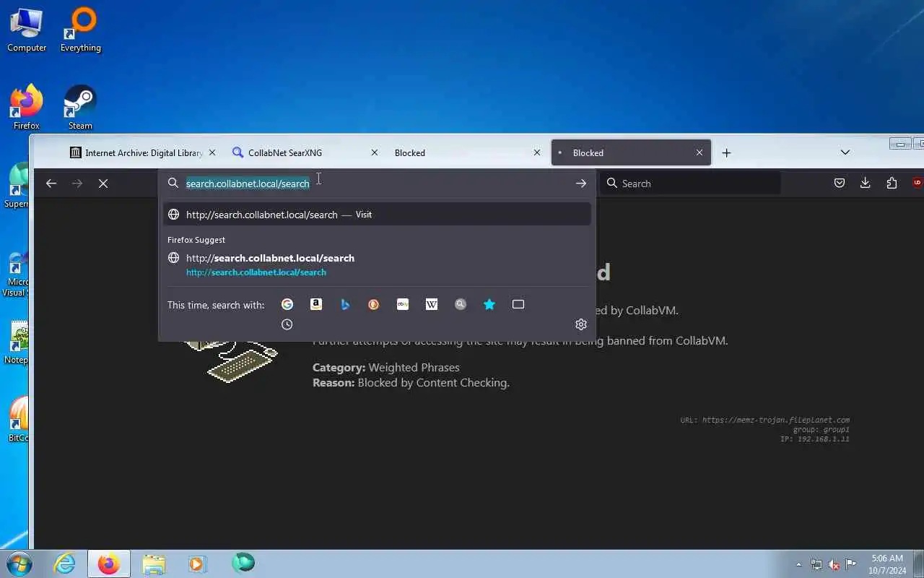Open the green globe browser on taskbar
This screenshot has width=924, height=578.
243,564
